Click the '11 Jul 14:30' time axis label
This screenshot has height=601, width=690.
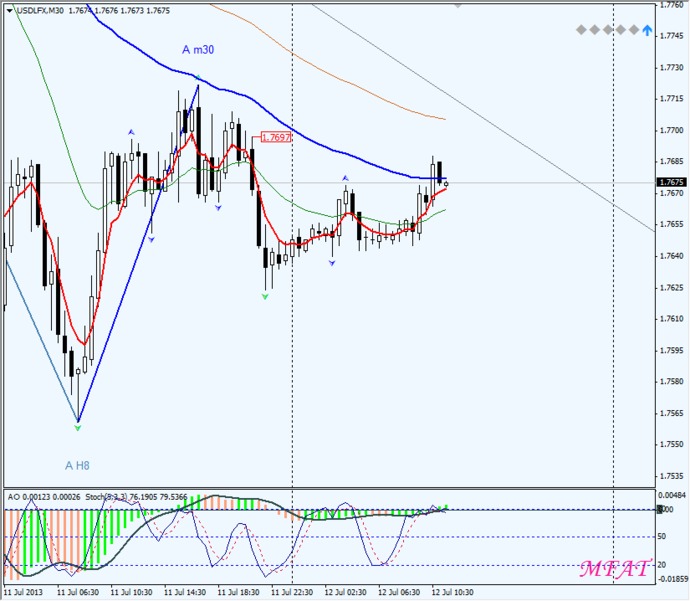[x=185, y=592]
